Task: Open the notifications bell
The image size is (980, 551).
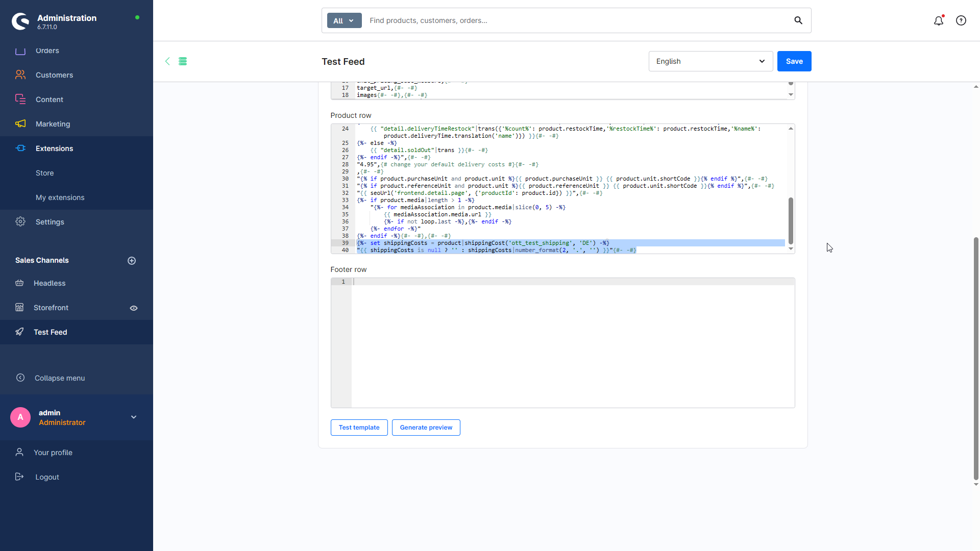Action: click(939, 21)
